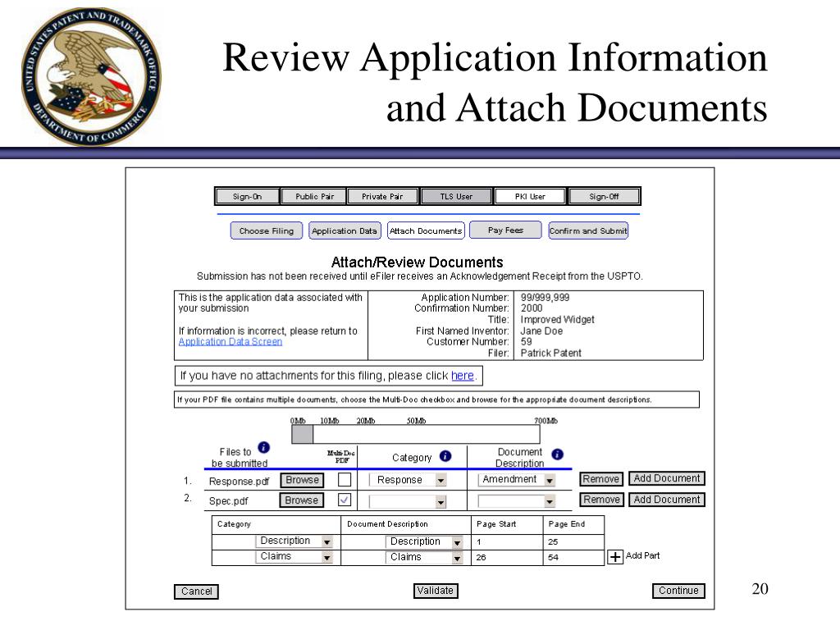Click the Cancel button
The width and height of the screenshot is (840, 630).
[196, 591]
